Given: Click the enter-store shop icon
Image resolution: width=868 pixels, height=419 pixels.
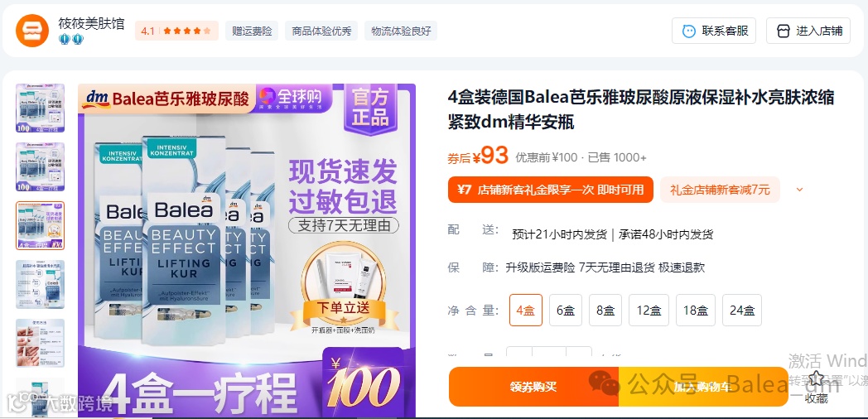Looking at the screenshot, I should [784, 31].
